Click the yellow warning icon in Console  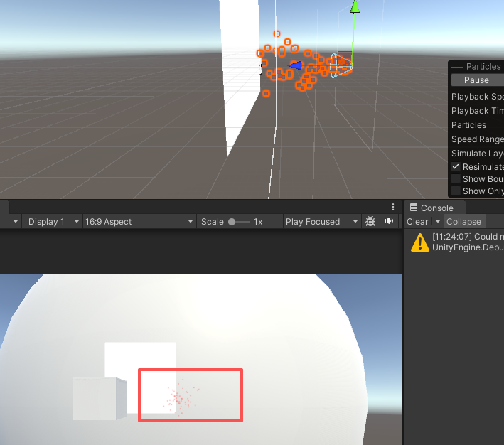(420, 242)
